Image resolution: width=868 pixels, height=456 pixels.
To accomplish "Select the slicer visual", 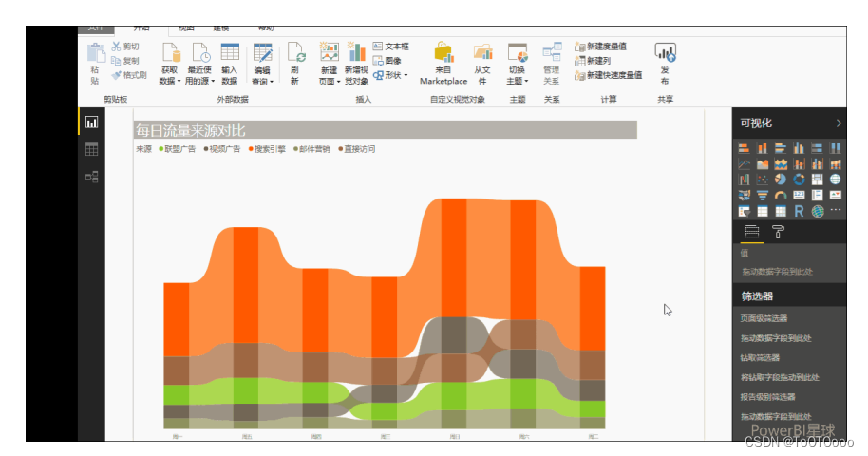I will click(x=744, y=211).
